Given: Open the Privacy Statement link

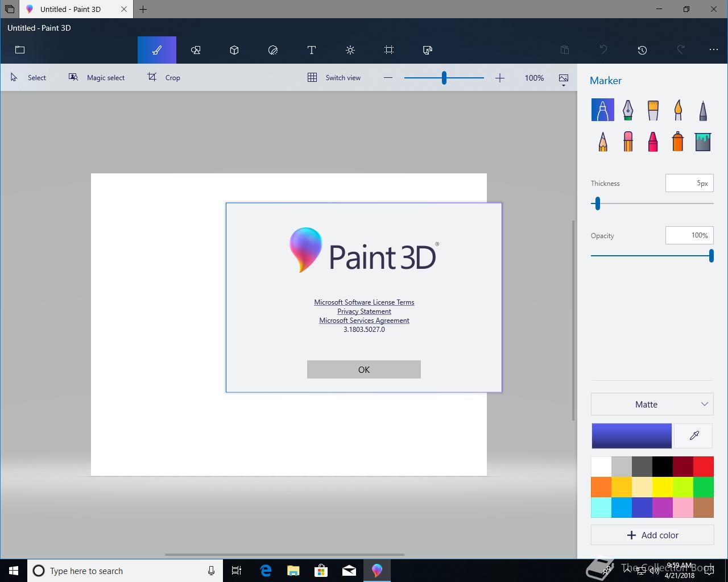Looking at the screenshot, I should (x=364, y=311).
